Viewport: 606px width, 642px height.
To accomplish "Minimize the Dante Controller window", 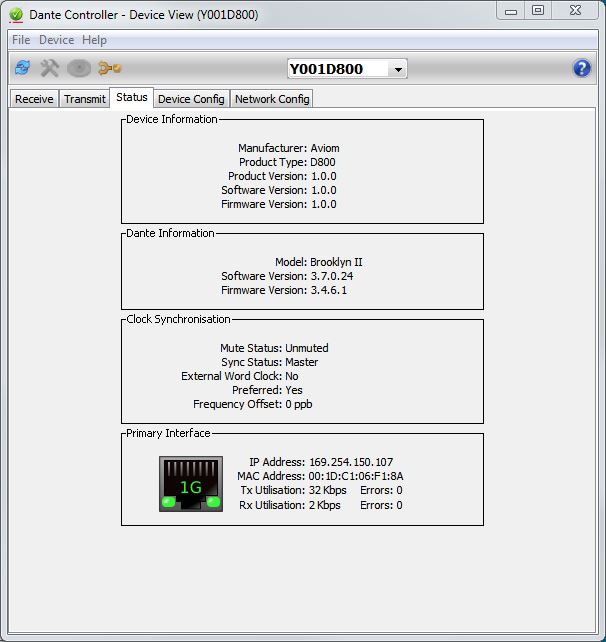I will tap(511, 10).
